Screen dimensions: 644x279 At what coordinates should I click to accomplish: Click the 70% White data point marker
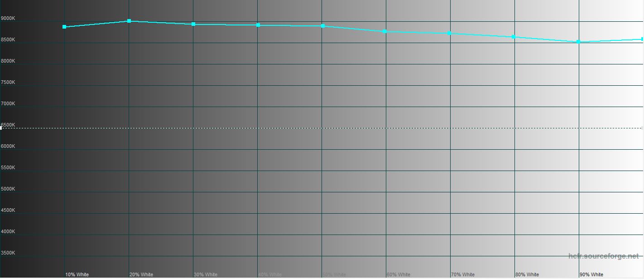(x=449, y=33)
